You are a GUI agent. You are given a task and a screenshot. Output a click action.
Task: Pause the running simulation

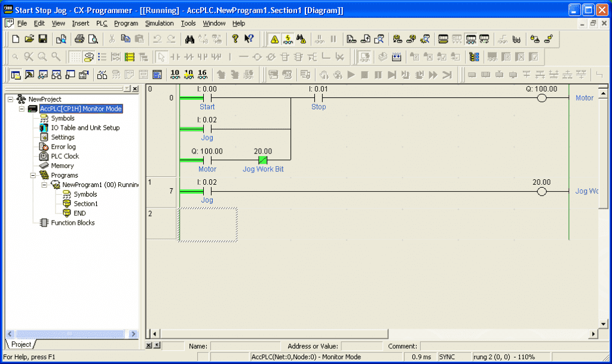tap(378, 74)
